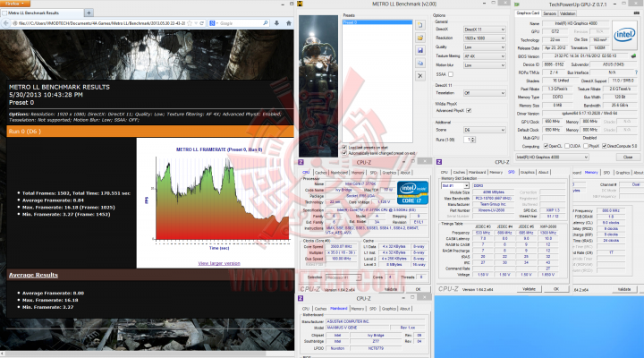
Task: Open the GPU selection dropdown in GPU-Z
Action: point(553,157)
